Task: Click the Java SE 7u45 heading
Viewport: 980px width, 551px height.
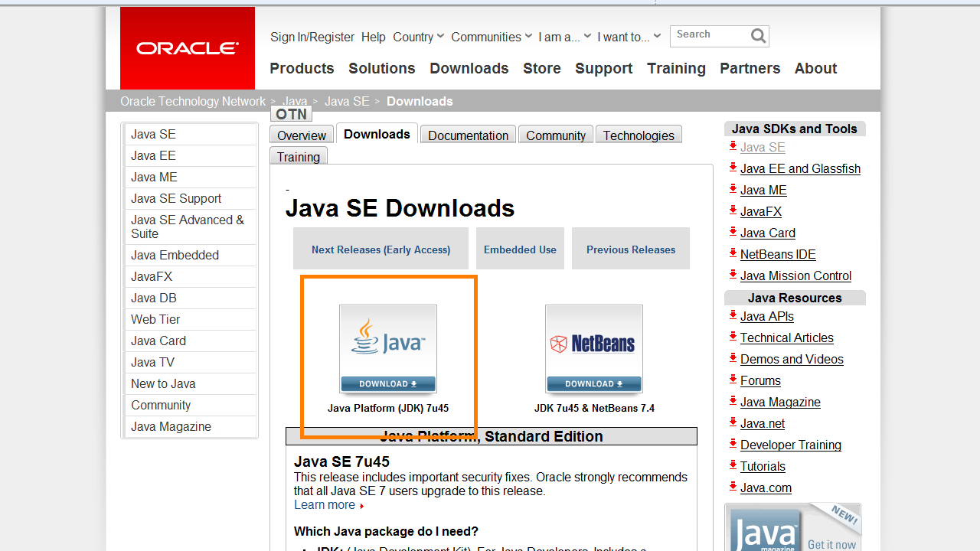Action: 341,461
